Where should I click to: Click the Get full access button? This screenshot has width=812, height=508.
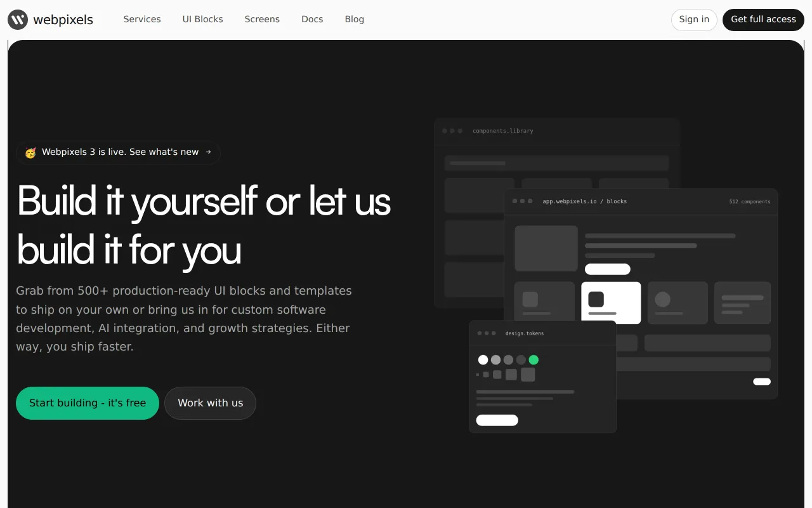(x=763, y=20)
